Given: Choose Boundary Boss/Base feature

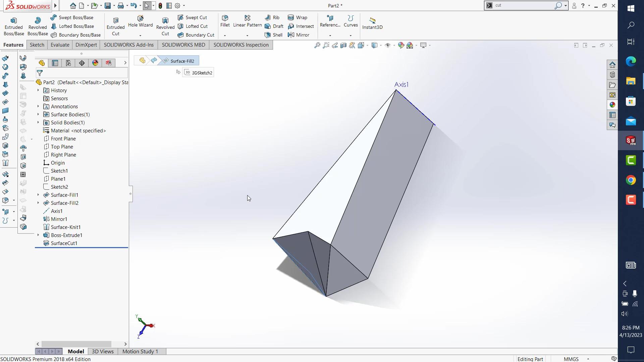Looking at the screenshot, I should 76,35.
